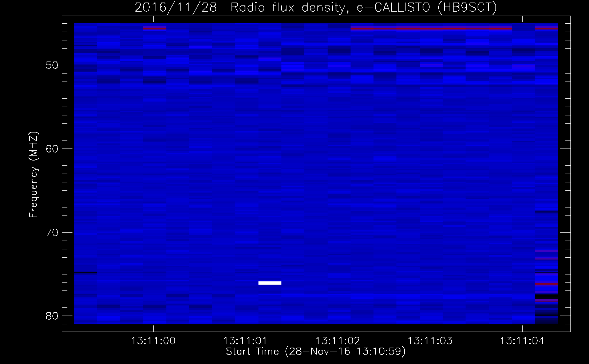Select the 13:11:00 time tick label
This screenshot has height=364, width=589.
(153, 341)
